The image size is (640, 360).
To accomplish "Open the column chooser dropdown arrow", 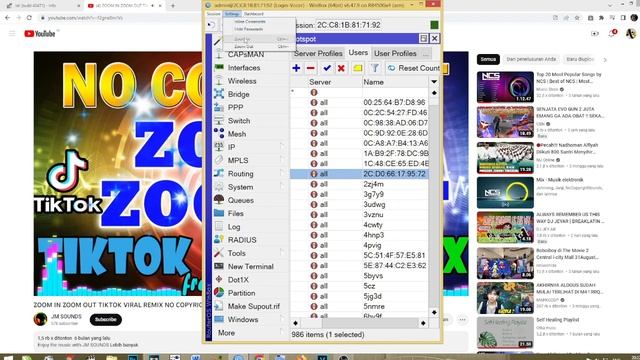I will coord(434,82).
